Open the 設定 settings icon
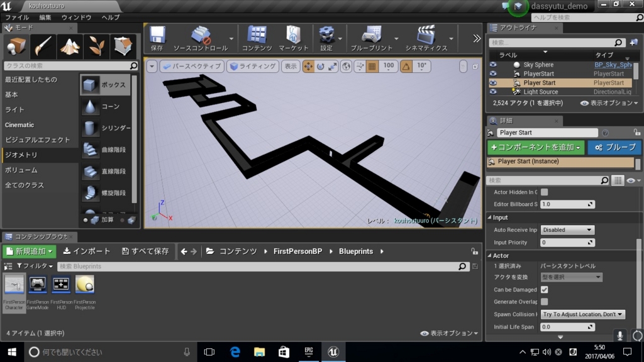 pyautogui.click(x=326, y=38)
